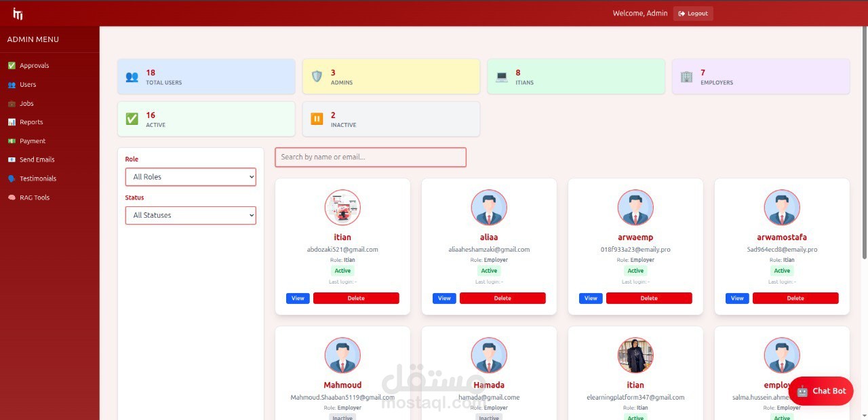Viewport: 868px width, 420px height.
Task: Click the Reports chart icon in sidebar
Action: (12, 122)
